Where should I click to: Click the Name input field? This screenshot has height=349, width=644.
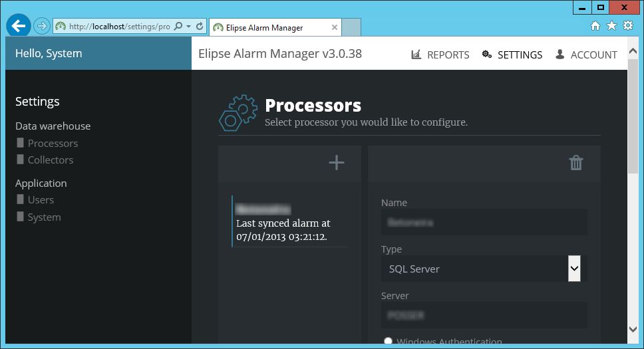point(484,223)
